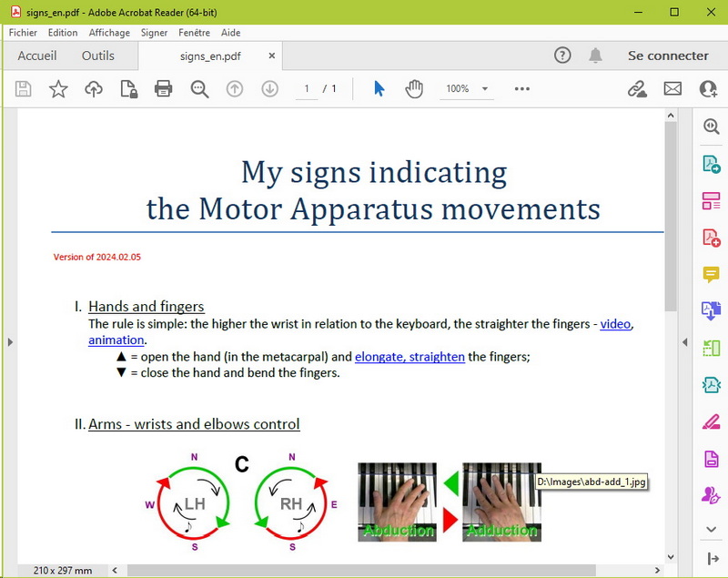Open the Find text magnifier tool

(x=199, y=88)
